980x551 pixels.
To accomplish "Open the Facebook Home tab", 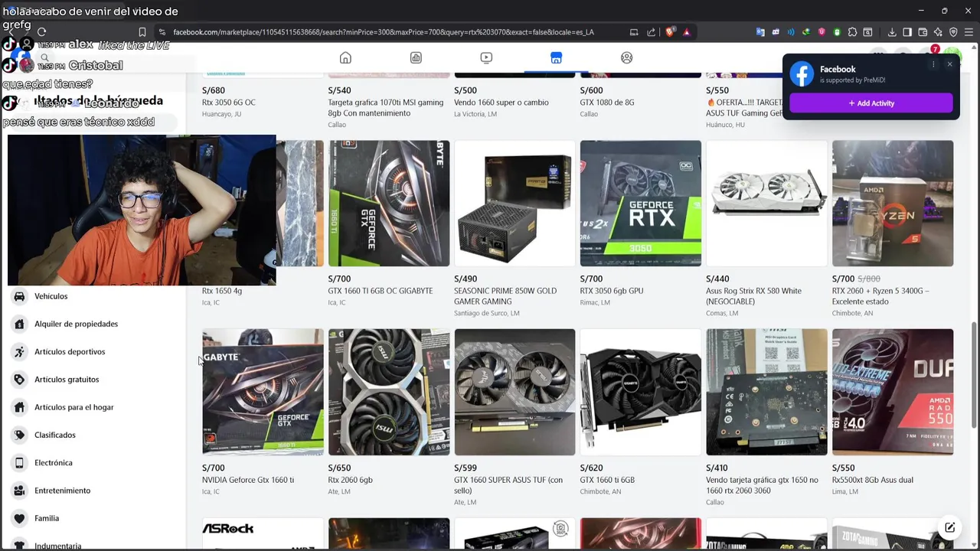I will tap(345, 58).
